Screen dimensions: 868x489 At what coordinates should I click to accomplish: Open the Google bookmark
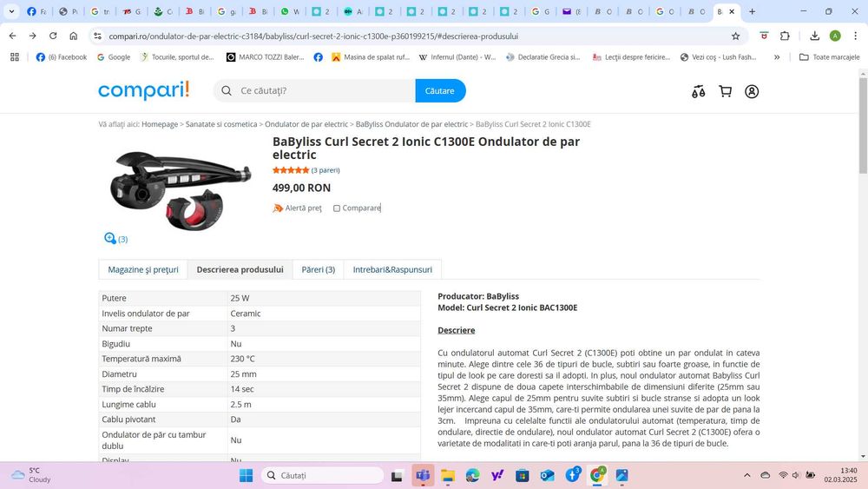(114, 57)
